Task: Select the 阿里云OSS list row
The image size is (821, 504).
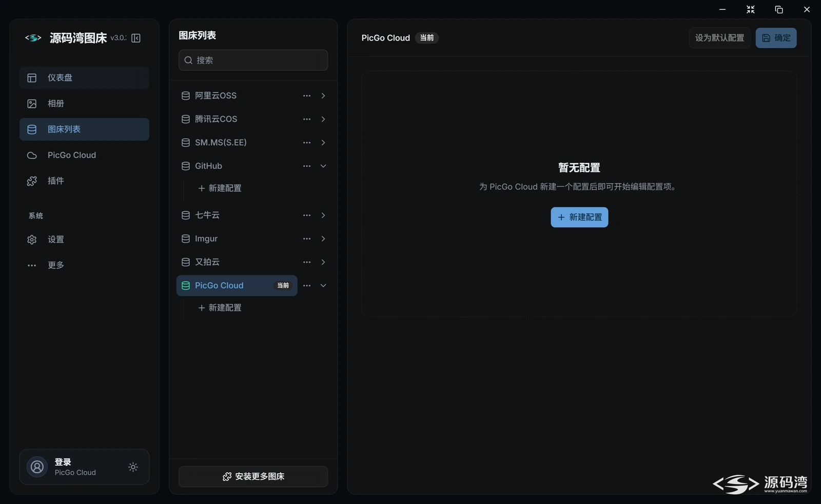Action: tap(237, 96)
